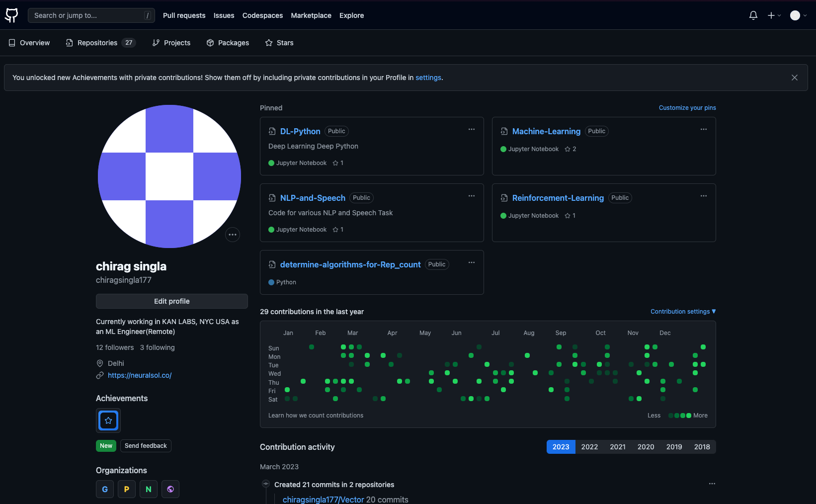Open the neuralsol.co website link
816x504 pixels.
pos(140,375)
